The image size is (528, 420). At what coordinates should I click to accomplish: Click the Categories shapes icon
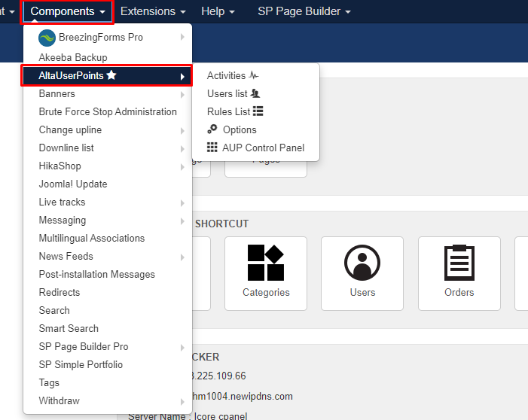click(266, 263)
